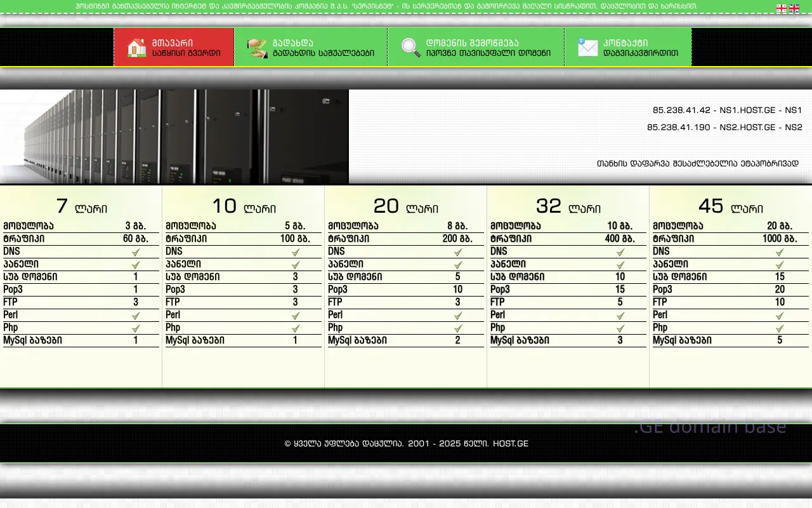Choose the 45 ლარი hosting plan heading
Viewport: 812px width, 508px height.
(730, 206)
